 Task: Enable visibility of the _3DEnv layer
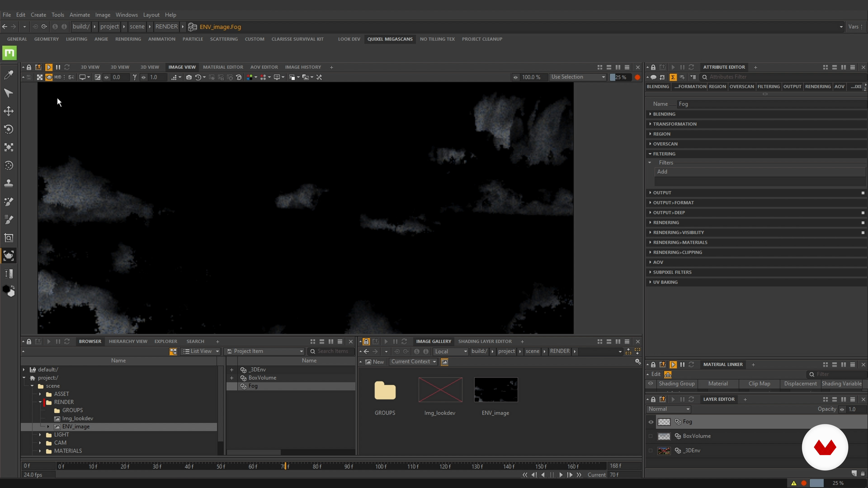click(651, 451)
